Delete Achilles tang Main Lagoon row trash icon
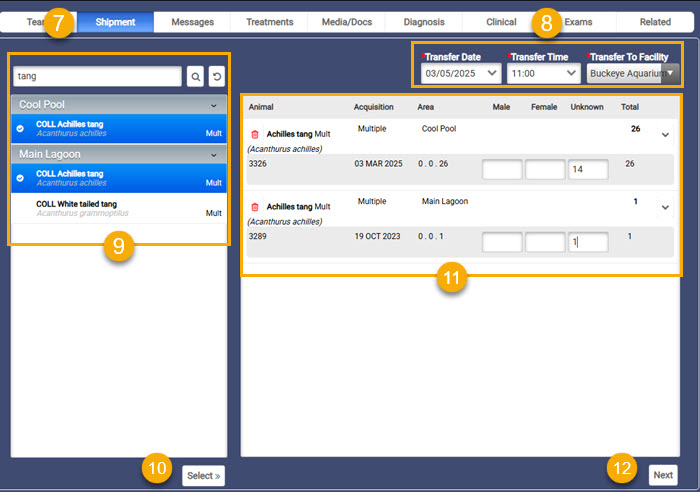This screenshot has width=700, height=492. (255, 207)
